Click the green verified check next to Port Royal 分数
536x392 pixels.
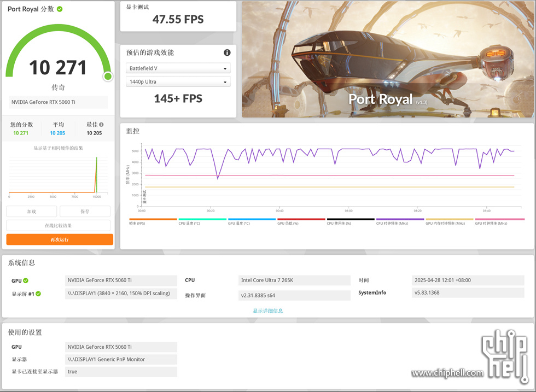(x=60, y=9)
